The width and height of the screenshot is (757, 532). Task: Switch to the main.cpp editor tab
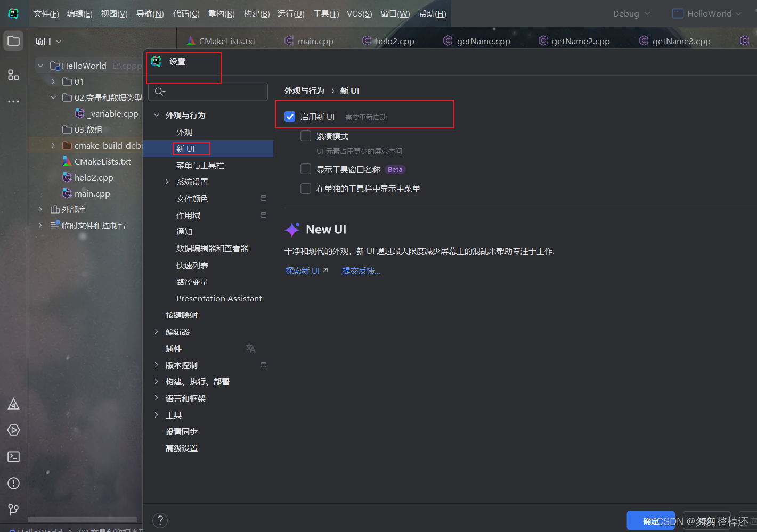[x=309, y=41]
